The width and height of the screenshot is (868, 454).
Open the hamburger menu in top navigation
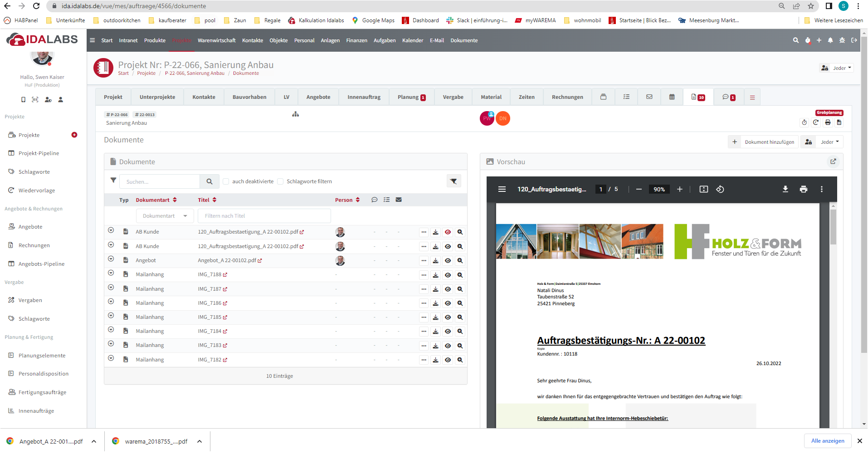point(93,40)
